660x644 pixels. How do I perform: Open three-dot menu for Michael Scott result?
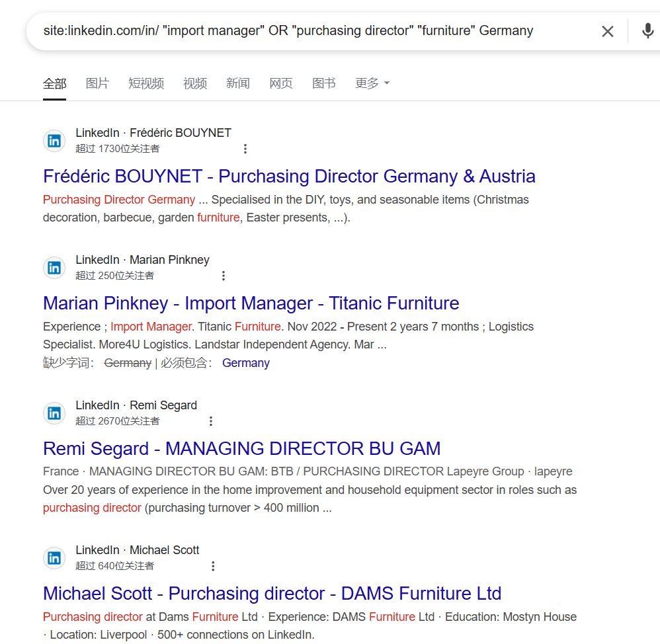pos(213,566)
